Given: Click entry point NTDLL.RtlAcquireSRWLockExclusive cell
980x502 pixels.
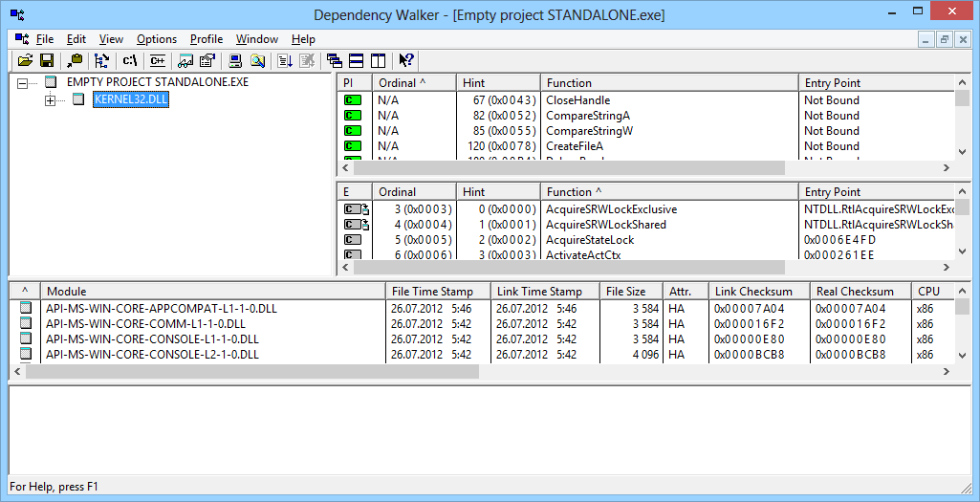Looking at the screenshot, I should (x=877, y=209).
